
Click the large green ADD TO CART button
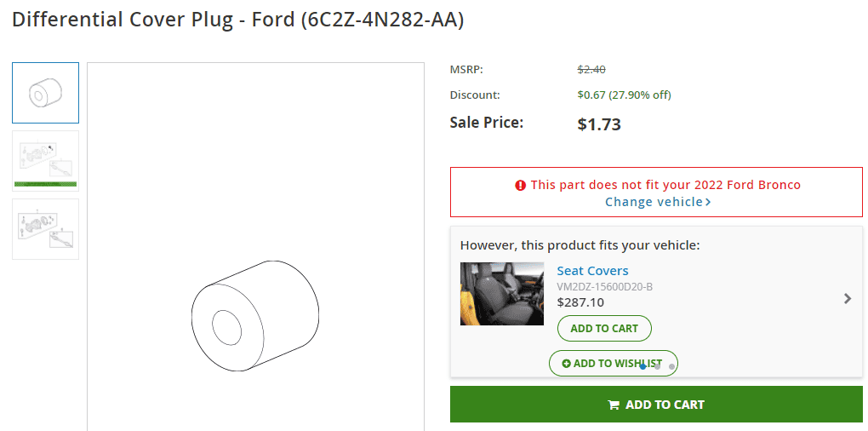pyautogui.click(x=657, y=405)
